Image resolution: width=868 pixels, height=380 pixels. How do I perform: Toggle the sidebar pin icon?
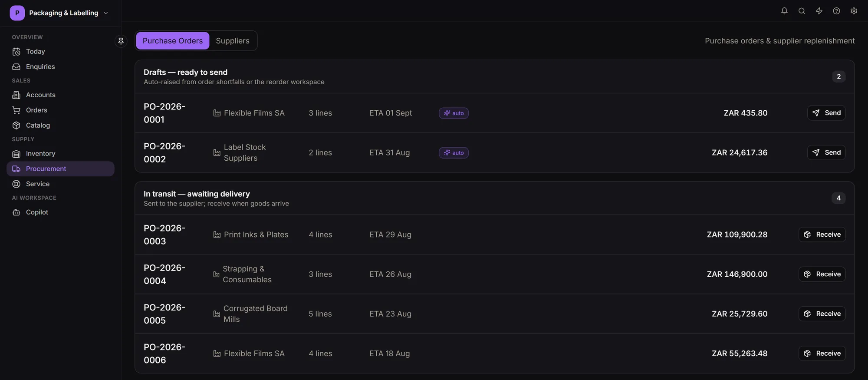click(121, 41)
